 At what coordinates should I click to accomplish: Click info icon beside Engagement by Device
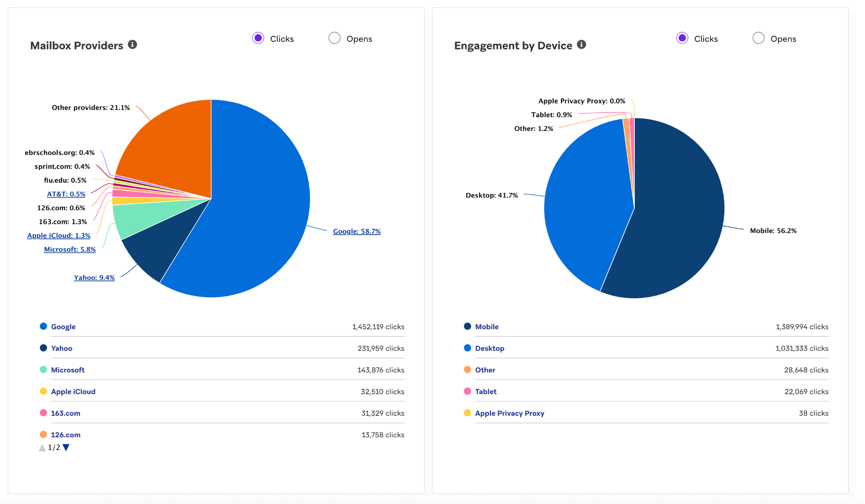[x=582, y=44]
